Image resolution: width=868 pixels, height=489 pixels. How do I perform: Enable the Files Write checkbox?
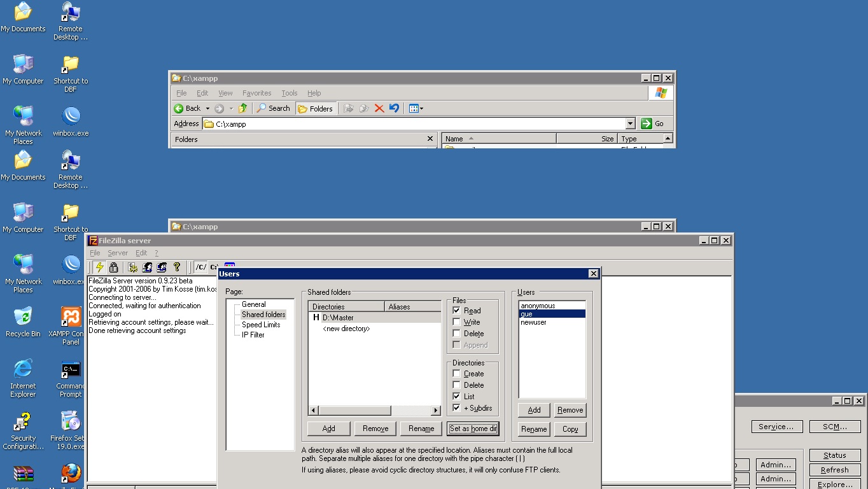pos(456,322)
